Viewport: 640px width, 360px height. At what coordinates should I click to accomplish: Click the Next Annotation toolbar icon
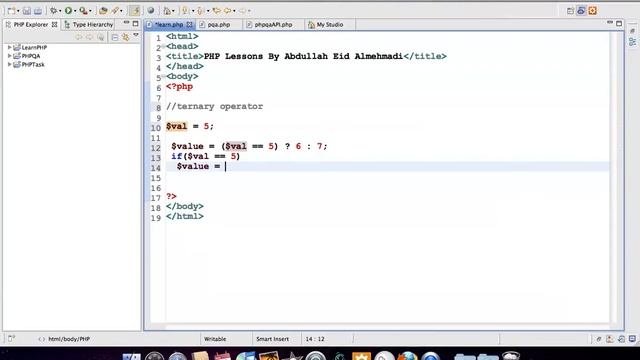pos(186,11)
